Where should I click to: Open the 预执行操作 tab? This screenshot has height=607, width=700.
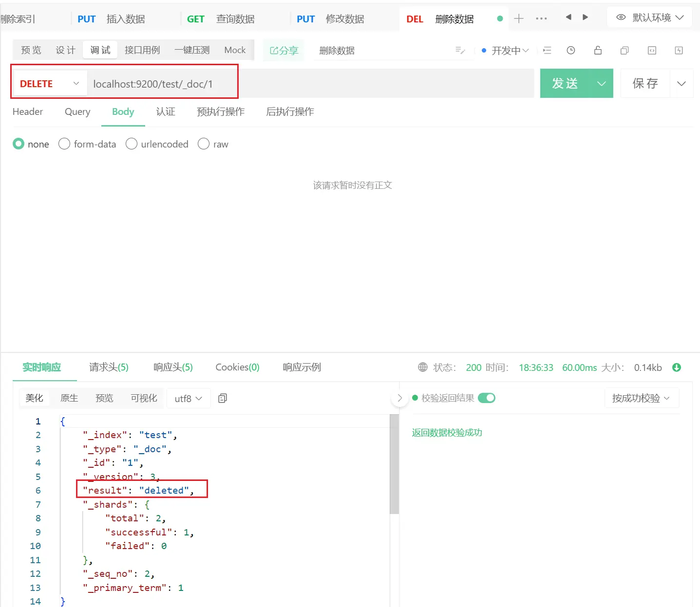click(221, 111)
